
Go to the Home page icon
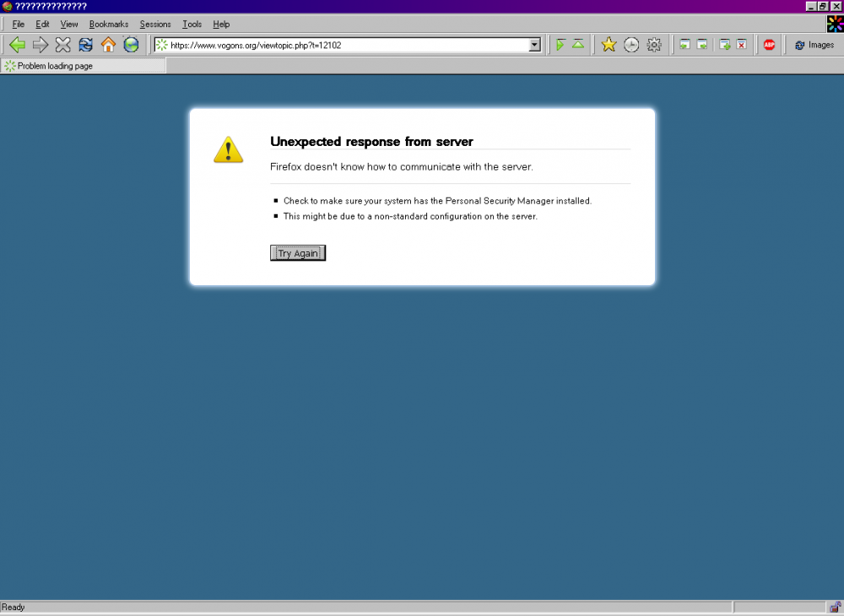108,45
